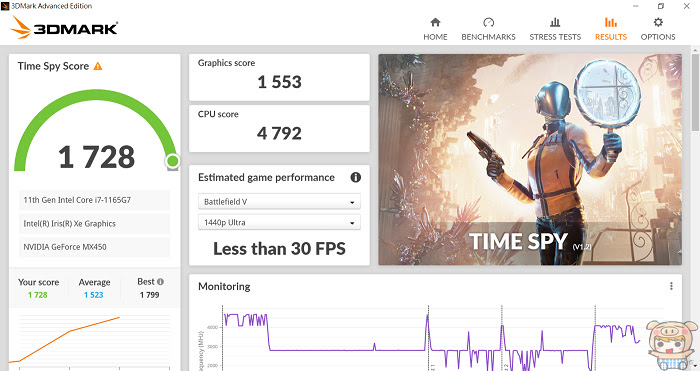Click the green score gauge end marker
The height and width of the screenshot is (371, 700).
[172, 161]
